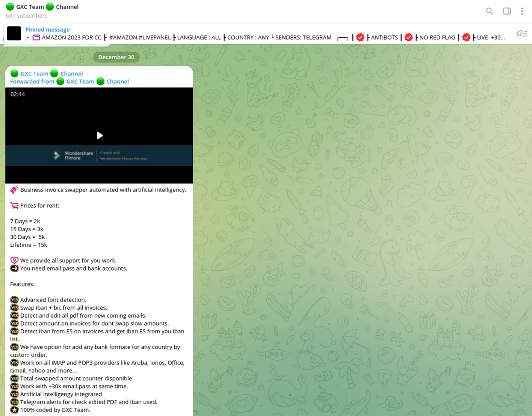Click the megaphone emoji before Business invoice
The height and width of the screenshot is (416, 532).
(x=14, y=190)
